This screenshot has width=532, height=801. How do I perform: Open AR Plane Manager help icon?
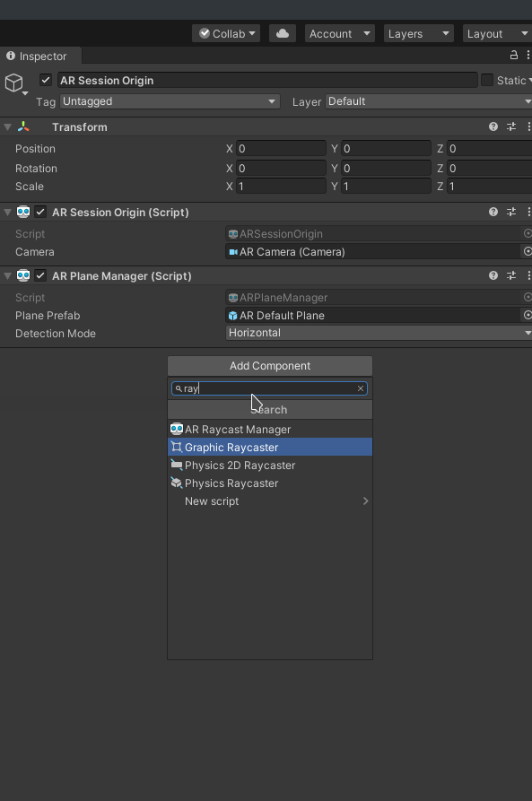pos(493,276)
